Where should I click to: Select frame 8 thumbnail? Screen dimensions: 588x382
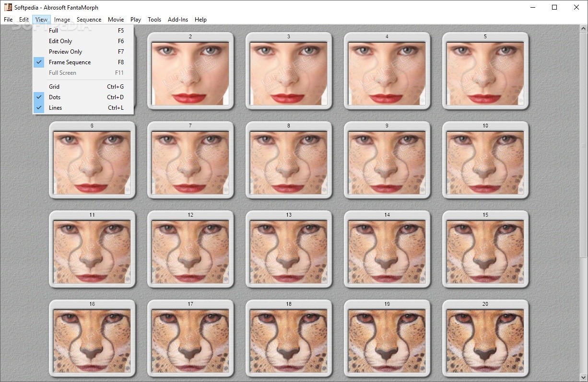point(289,160)
